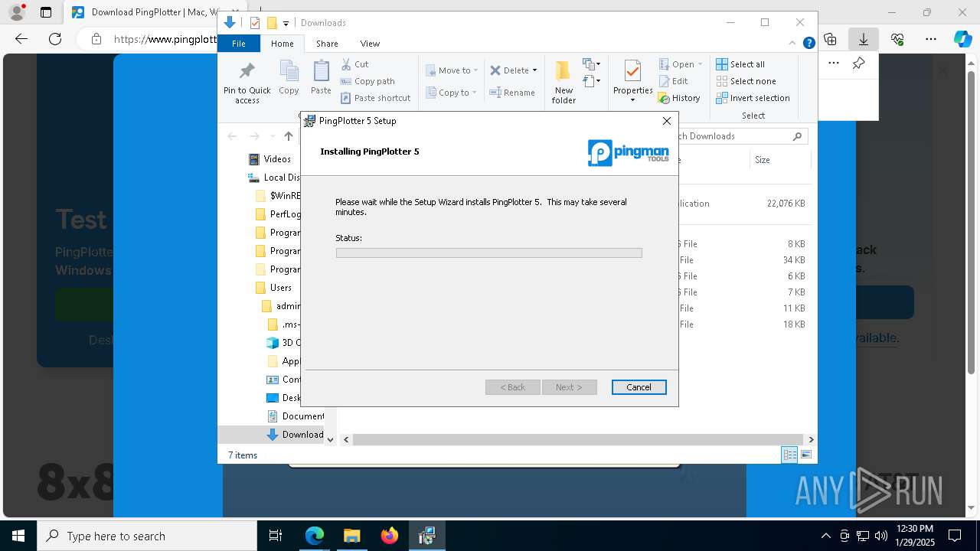The height and width of the screenshot is (551, 980).
Task: Open the Copilot icon in Edge
Action: [x=962, y=39]
